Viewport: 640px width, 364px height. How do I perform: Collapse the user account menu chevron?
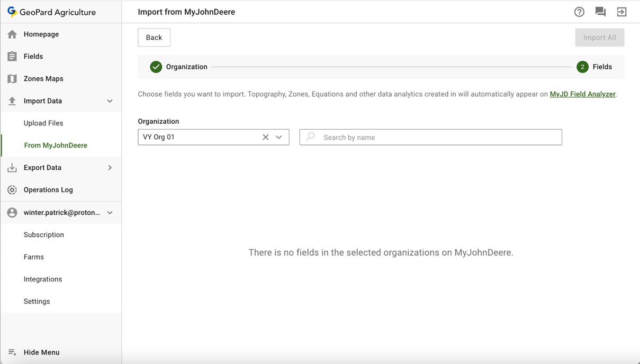pyautogui.click(x=110, y=213)
